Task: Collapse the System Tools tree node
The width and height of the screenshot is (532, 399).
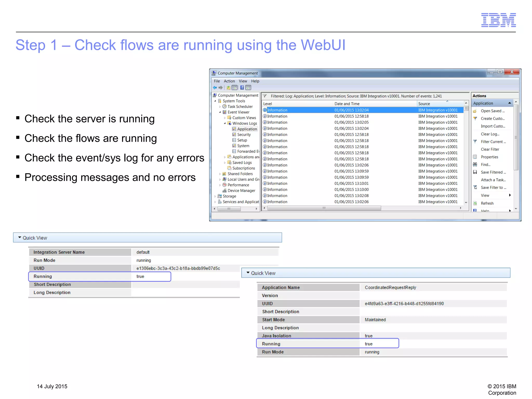Action: (215, 101)
